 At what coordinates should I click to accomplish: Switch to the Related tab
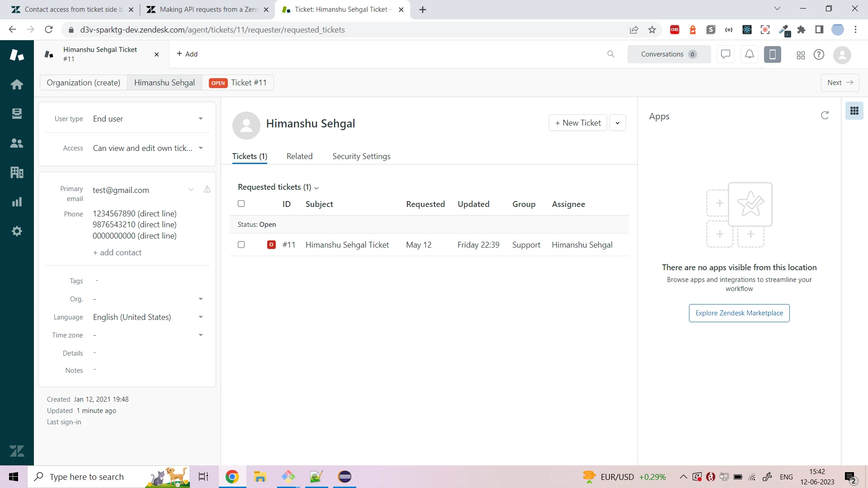(299, 156)
